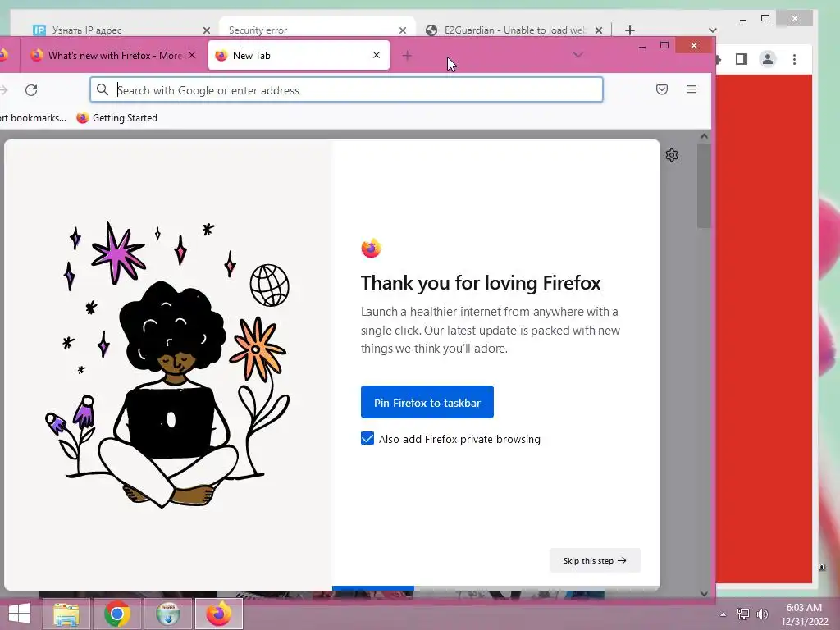Expand Firefox list all tabs chevron
Viewport: 840px width, 630px height.
click(577, 55)
